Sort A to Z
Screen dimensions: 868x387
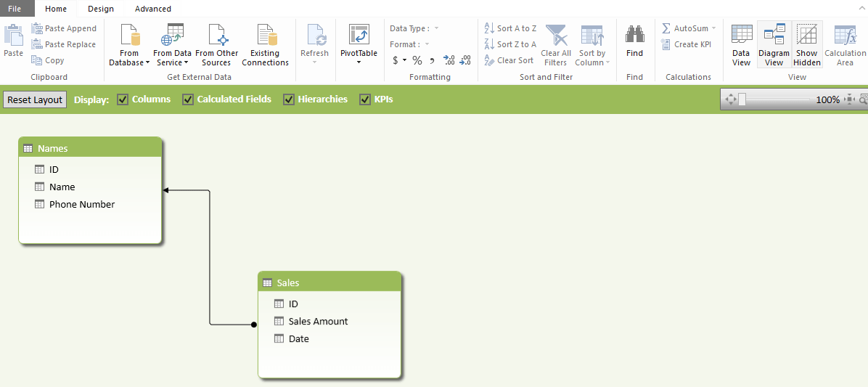pyautogui.click(x=510, y=28)
